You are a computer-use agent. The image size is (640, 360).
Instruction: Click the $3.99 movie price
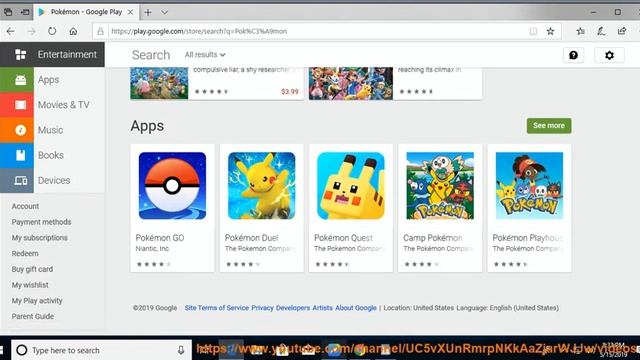coord(290,92)
